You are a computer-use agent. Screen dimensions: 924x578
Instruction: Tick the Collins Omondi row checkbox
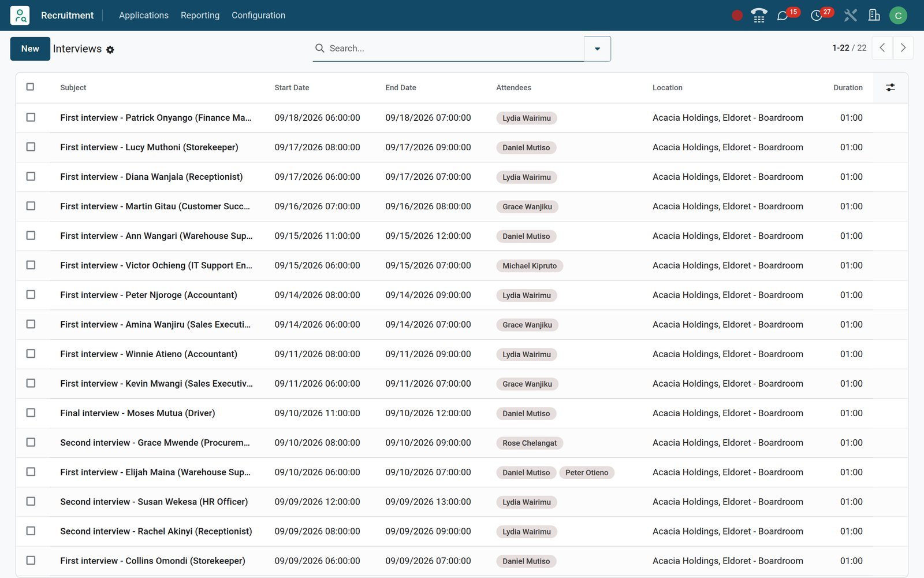pos(31,560)
